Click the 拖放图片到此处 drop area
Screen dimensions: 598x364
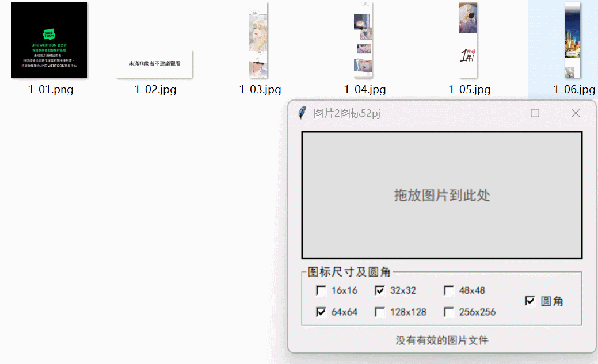coord(441,195)
